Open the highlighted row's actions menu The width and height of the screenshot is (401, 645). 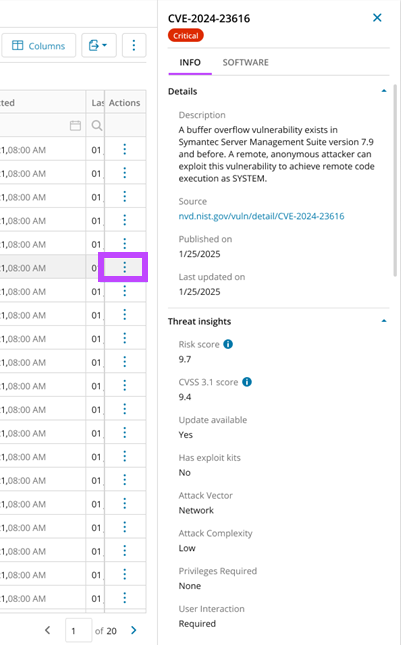[125, 268]
